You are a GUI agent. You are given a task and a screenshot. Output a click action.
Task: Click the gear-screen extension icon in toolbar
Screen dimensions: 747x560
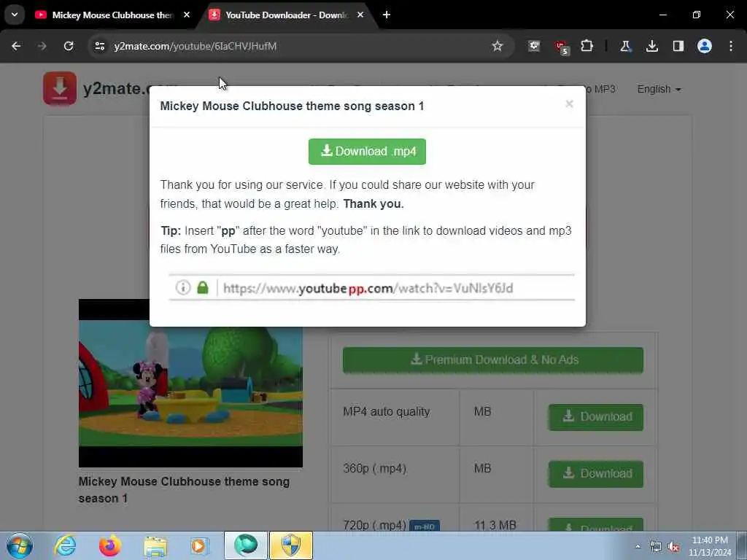tap(534, 46)
